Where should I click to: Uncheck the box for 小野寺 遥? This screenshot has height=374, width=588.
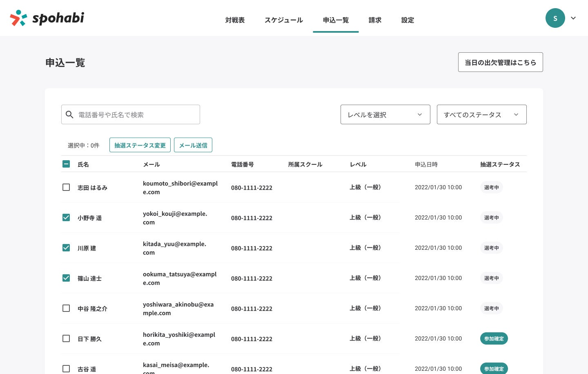[x=66, y=217]
